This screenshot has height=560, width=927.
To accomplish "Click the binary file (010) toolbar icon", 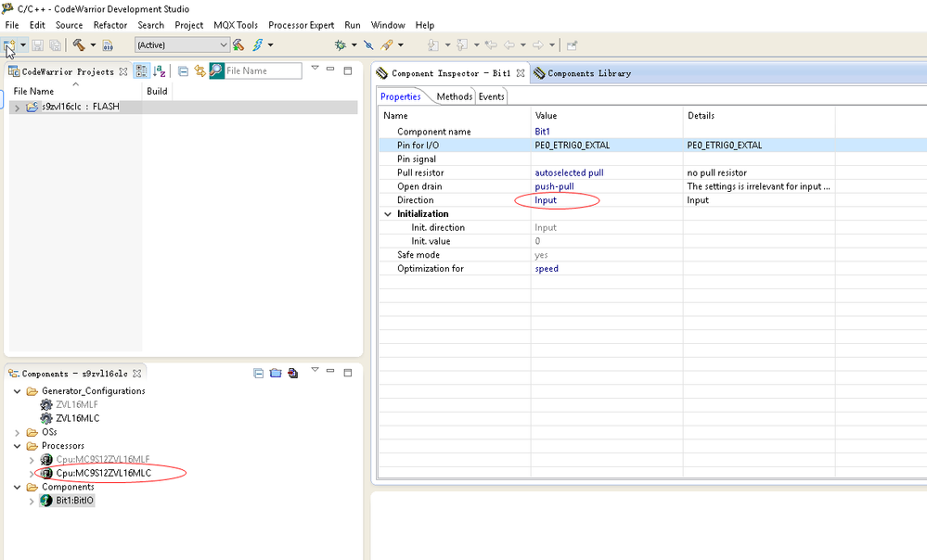I will point(108,45).
